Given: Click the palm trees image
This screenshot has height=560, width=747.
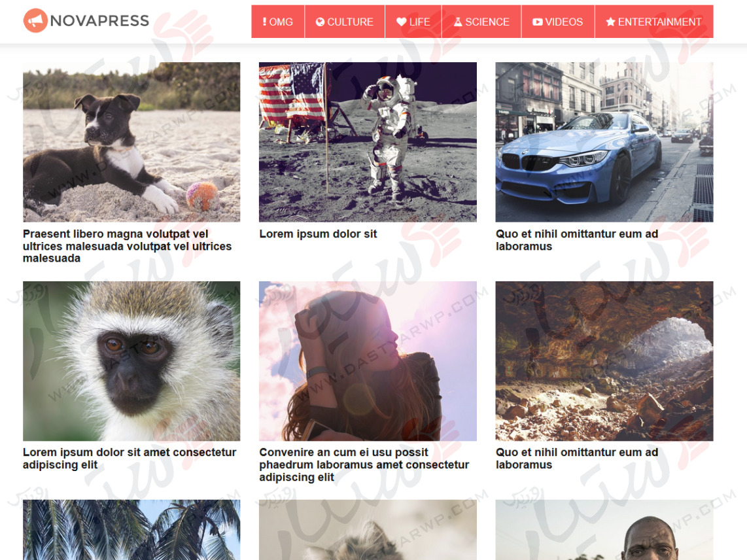Looking at the screenshot, I should (131, 530).
